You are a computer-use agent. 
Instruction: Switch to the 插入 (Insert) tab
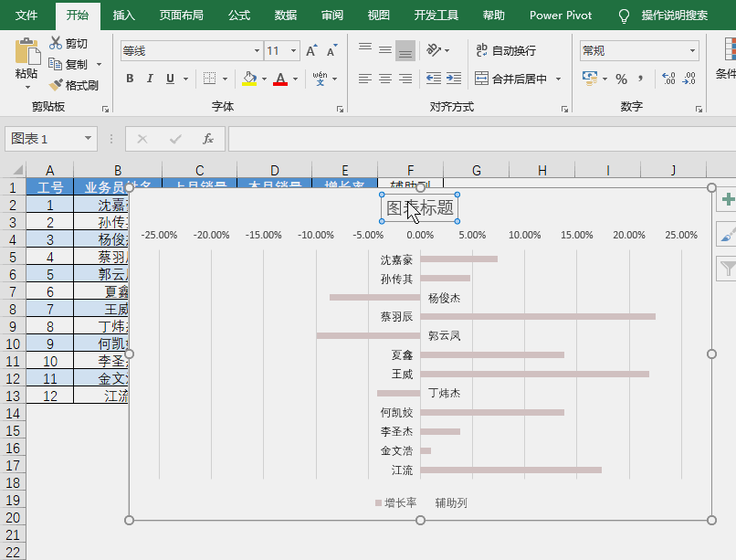124,15
